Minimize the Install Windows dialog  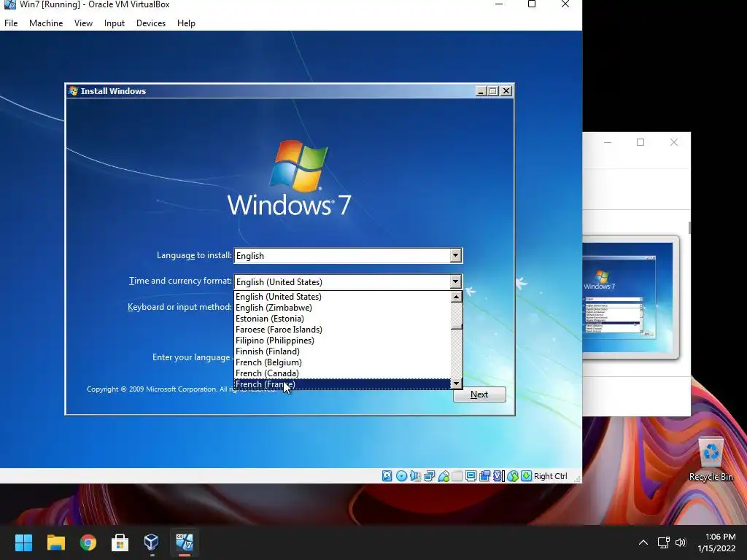tap(481, 91)
